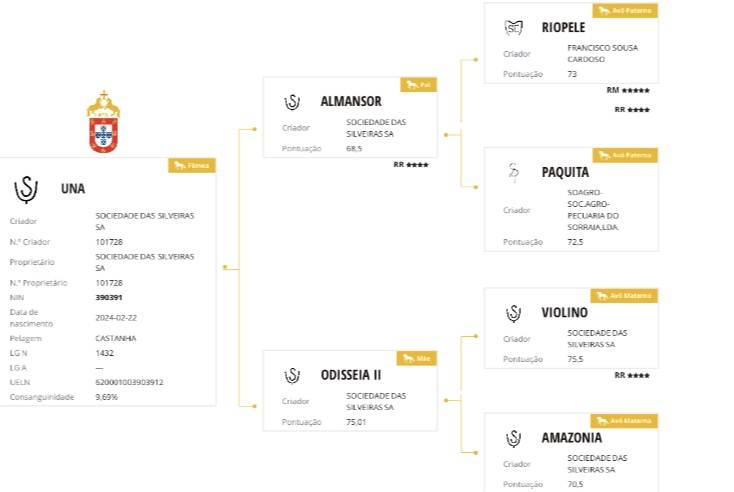Click the brand icon next to AMAZONIA
Image resolution: width=734 pixels, height=492 pixels.
(x=513, y=438)
